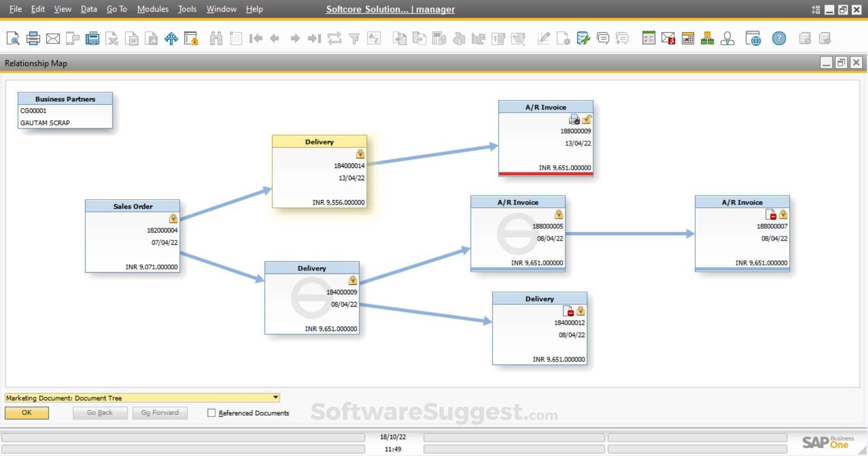Viewport: 868px width, 456px height.
Task: Open the Print Preview icon
Action: [13, 38]
